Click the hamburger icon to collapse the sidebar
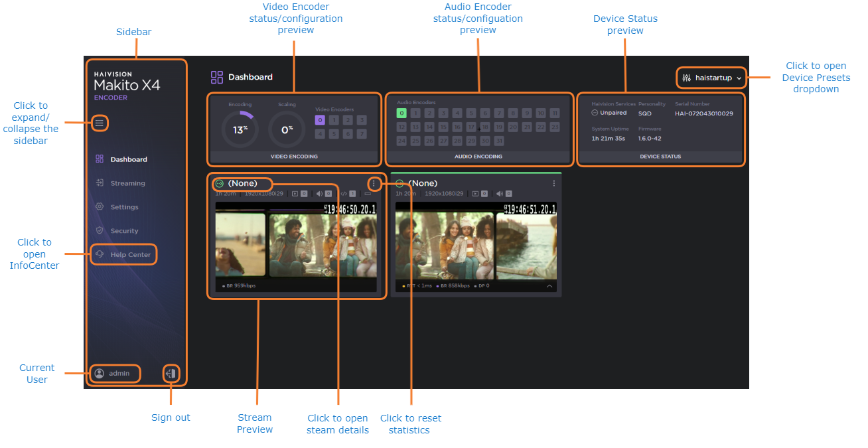 point(100,123)
